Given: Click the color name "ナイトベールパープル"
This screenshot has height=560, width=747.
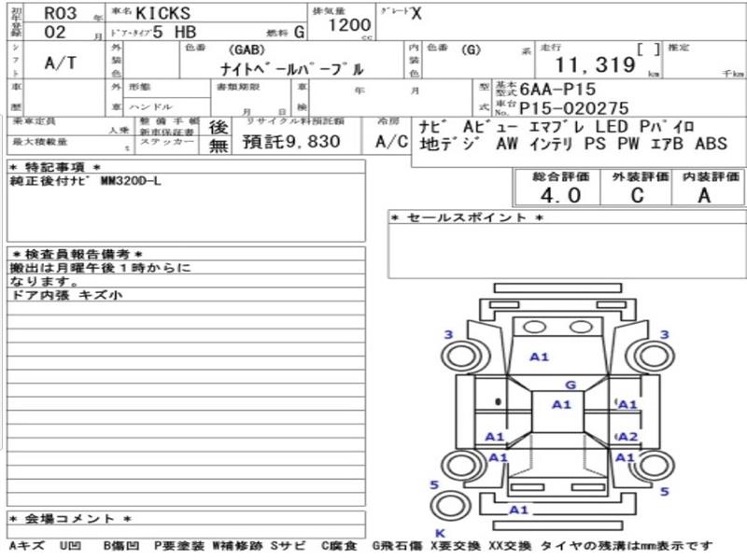Looking at the screenshot, I should click(292, 69).
